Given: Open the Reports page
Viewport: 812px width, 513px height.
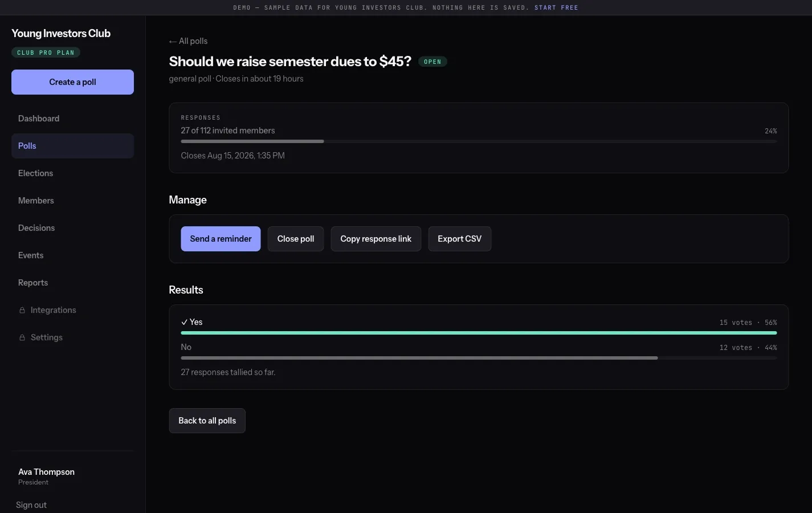Looking at the screenshot, I should click(x=72, y=283).
